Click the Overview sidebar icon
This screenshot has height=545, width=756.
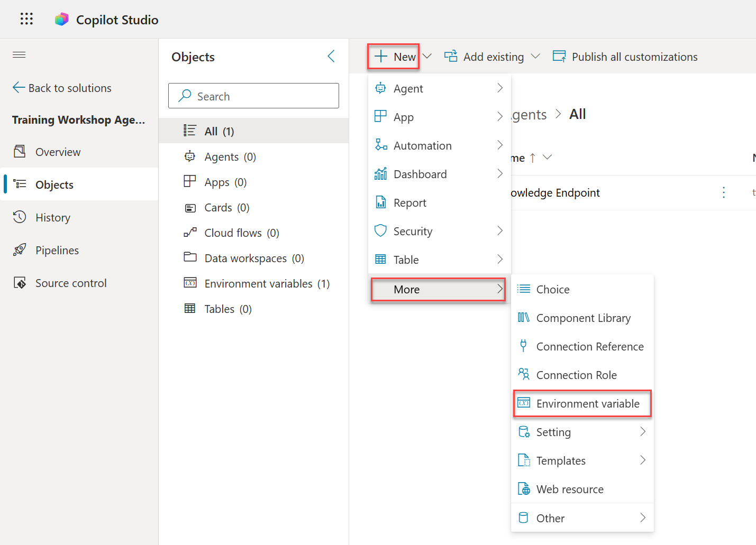coord(20,152)
